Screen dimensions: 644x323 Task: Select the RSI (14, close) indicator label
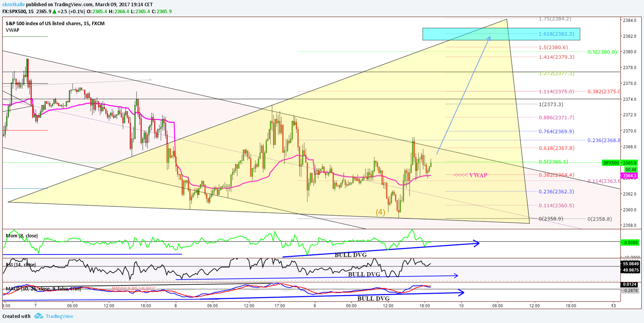pos(21,265)
